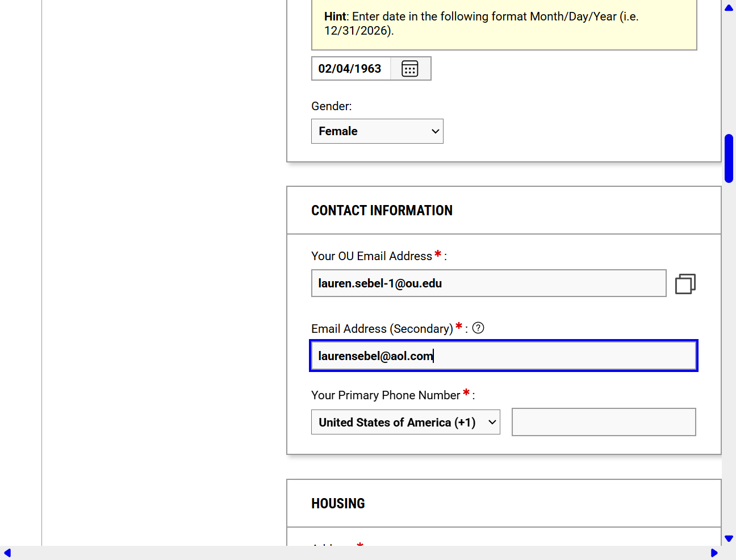Open the Gender dropdown showing Female
Viewport: 736px width, 560px height.
pos(377,131)
